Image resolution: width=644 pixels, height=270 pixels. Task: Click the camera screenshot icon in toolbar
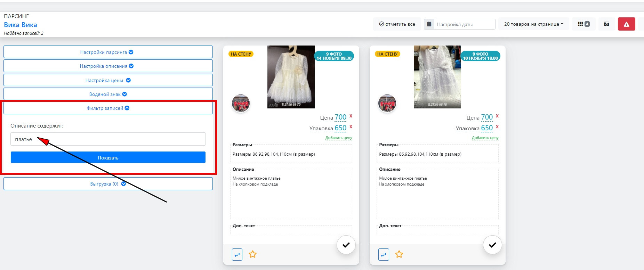point(606,24)
